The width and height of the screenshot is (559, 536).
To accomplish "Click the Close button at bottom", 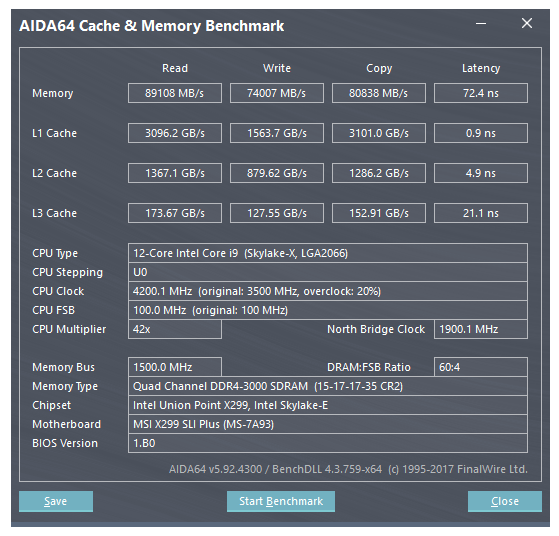I will click(x=504, y=501).
